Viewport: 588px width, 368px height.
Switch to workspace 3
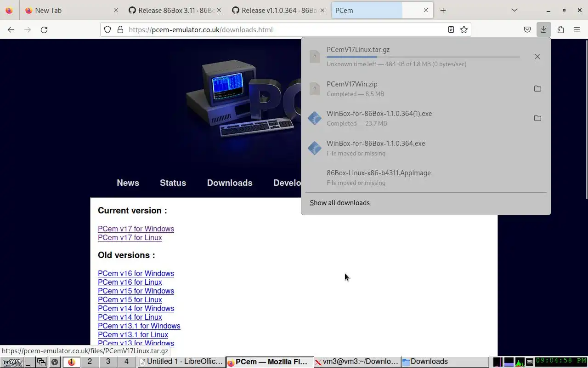[108, 362]
